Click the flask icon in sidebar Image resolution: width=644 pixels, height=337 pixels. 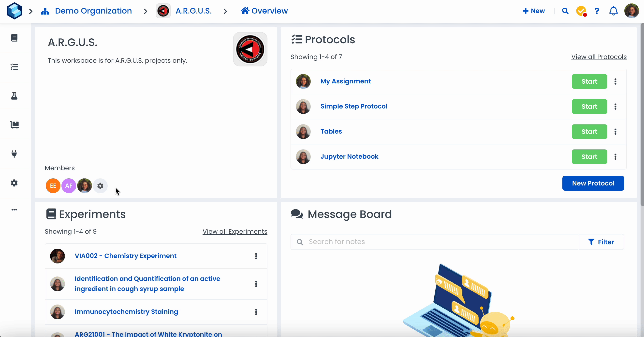pos(14,96)
